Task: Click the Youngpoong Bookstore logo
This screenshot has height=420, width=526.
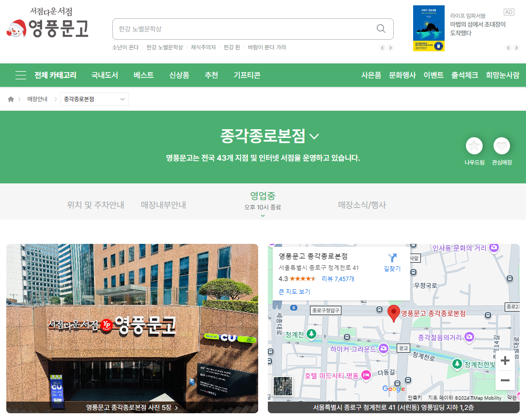Action: click(47, 22)
